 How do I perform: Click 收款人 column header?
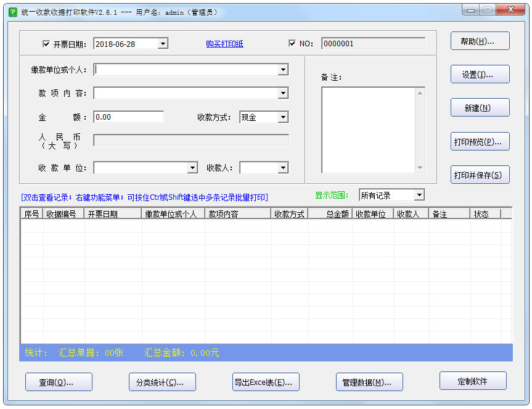pos(411,214)
